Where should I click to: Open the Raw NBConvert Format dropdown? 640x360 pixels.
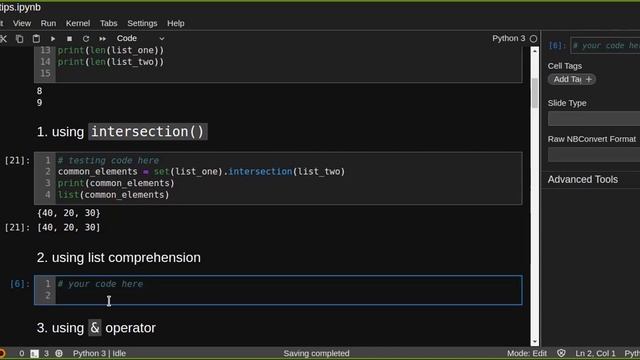(x=594, y=155)
